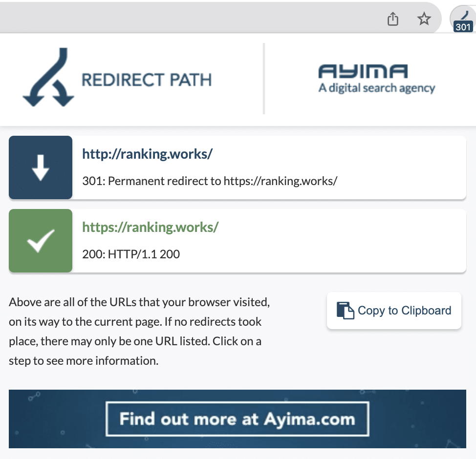This screenshot has height=459, width=476.
Task: Click the Redirect Path forked arrows logo
Action: coord(48,77)
